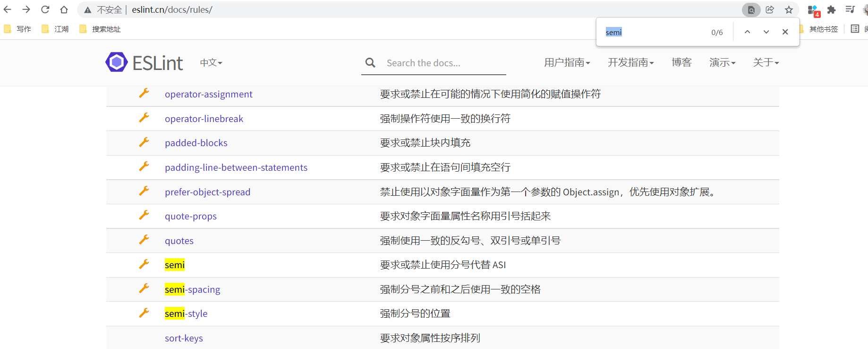
Task: Click the description 要求对象属性按序排列
Action: pyautogui.click(x=430, y=338)
